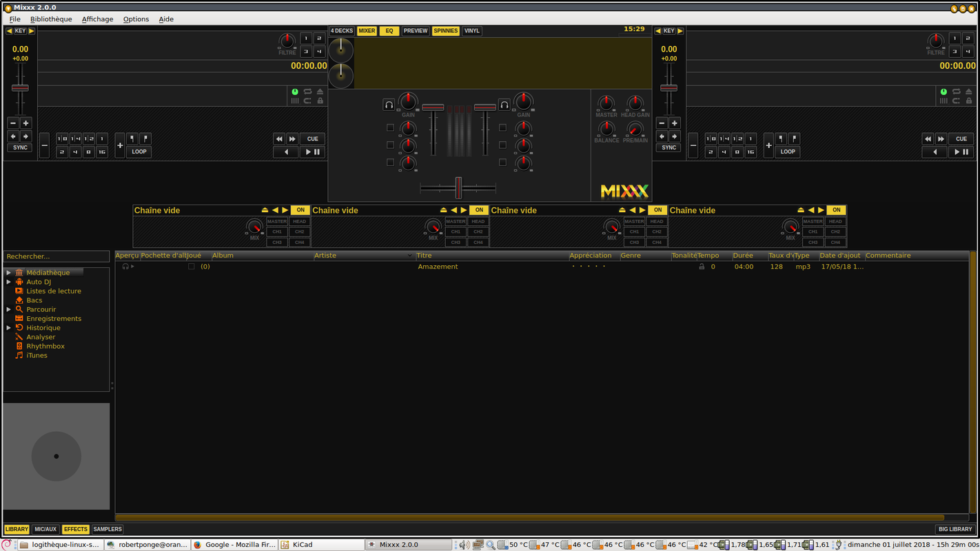Eject track from left deck
Image resolution: width=980 pixels, height=551 pixels.
point(320,92)
